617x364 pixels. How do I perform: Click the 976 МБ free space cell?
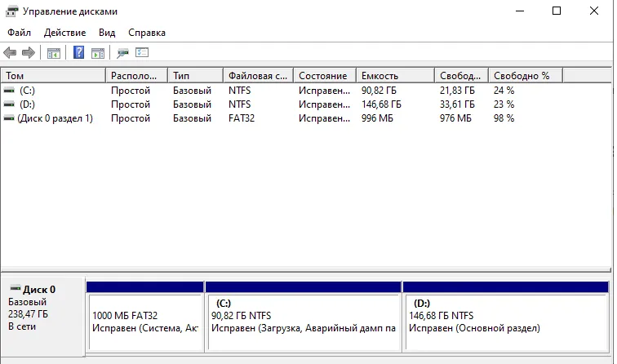click(x=455, y=118)
